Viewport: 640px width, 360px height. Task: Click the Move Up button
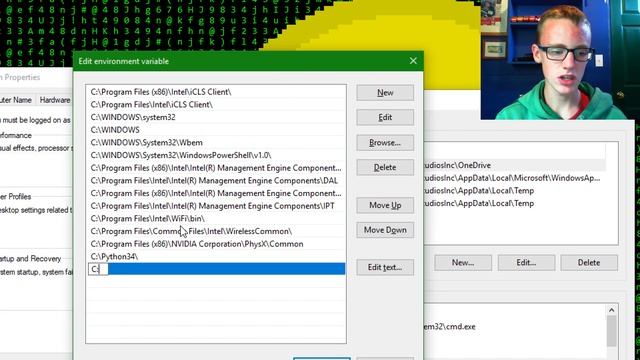click(385, 205)
